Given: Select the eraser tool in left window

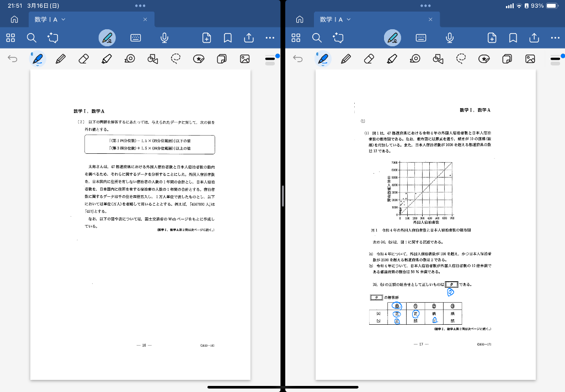Looking at the screenshot, I should click(x=84, y=59).
